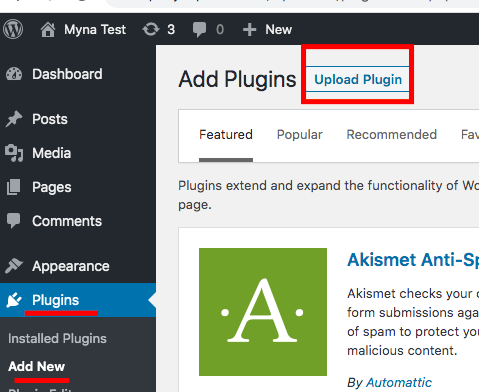Click the Plugins plug icon
Viewport: 479px width, 392px height.
tap(14, 300)
